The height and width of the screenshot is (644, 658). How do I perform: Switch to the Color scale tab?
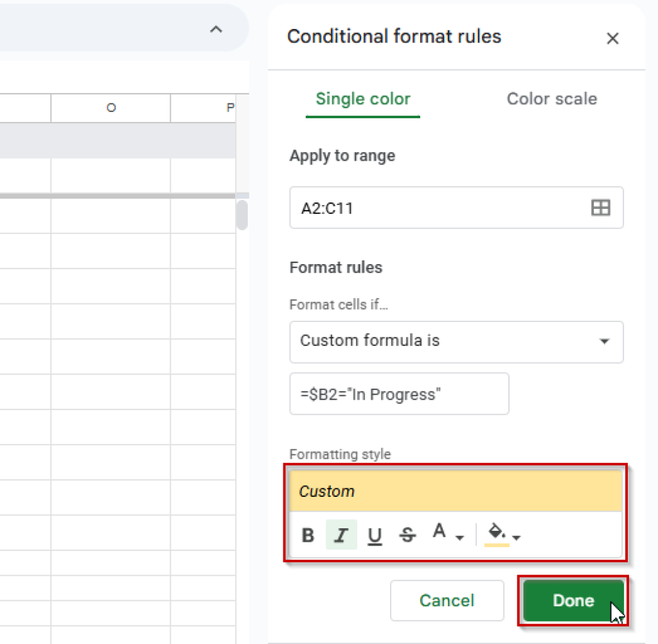(551, 98)
